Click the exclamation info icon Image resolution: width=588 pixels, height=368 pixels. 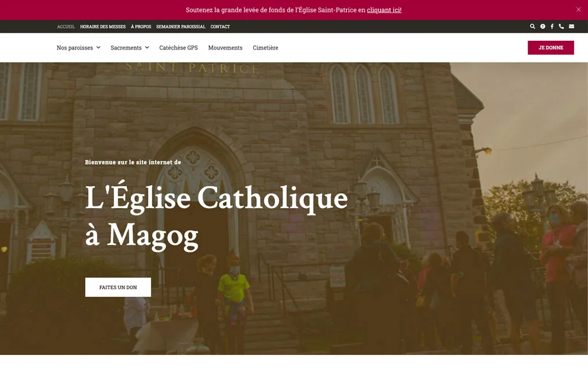tap(543, 26)
